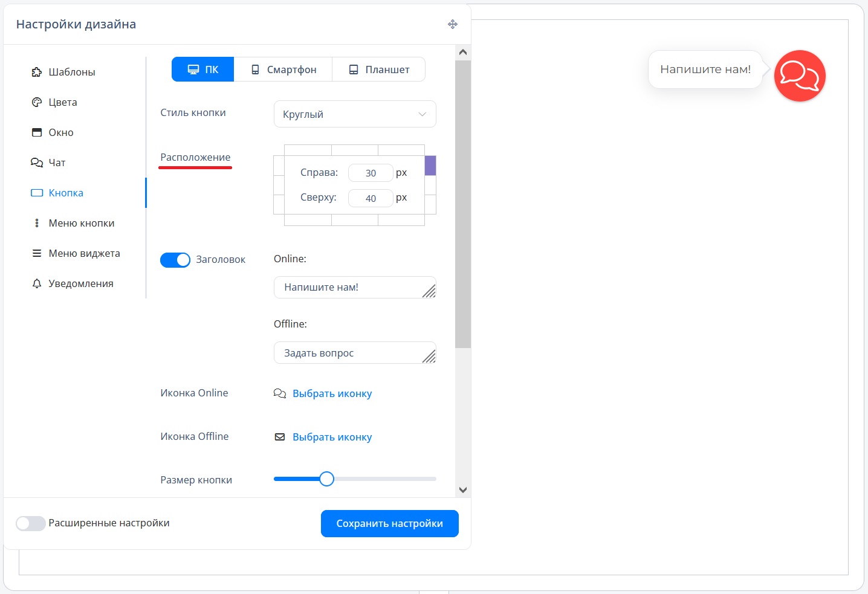
Task: Click the three-dot icon beside Меню кнопки
Action: [37, 223]
